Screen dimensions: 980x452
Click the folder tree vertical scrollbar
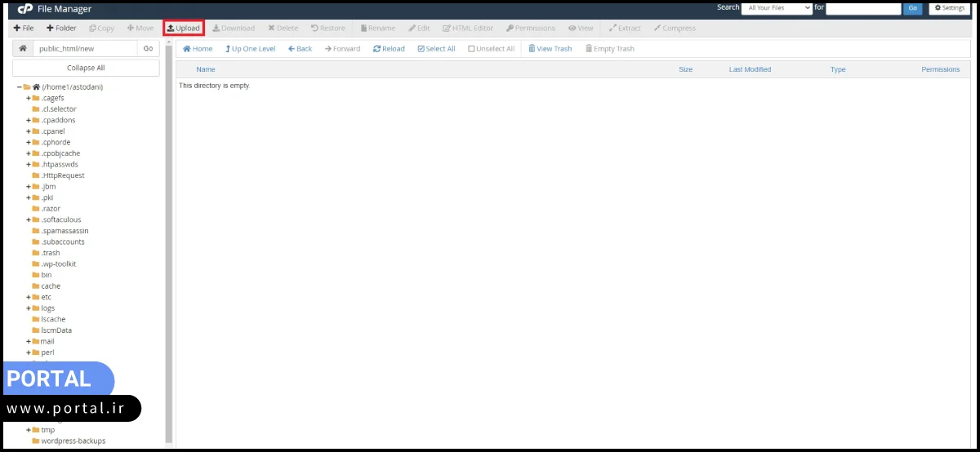[169, 245]
